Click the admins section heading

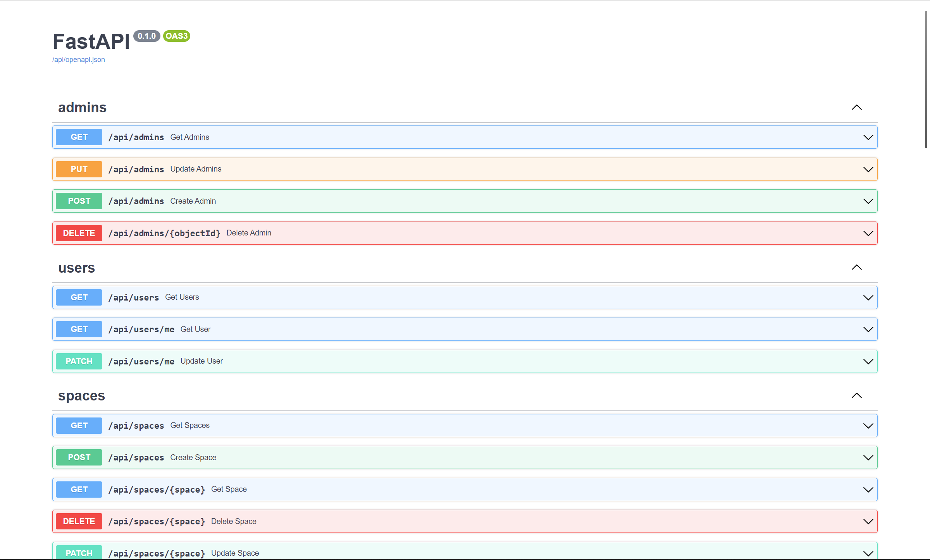(82, 108)
